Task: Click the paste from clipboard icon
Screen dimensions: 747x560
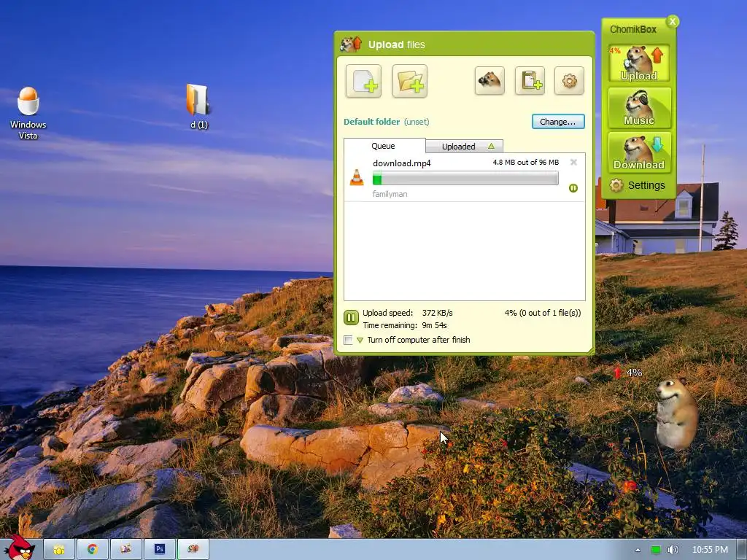Action: click(530, 80)
